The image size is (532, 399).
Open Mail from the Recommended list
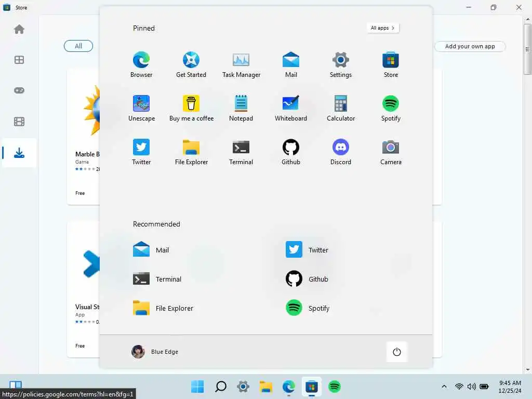pyautogui.click(x=151, y=250)
